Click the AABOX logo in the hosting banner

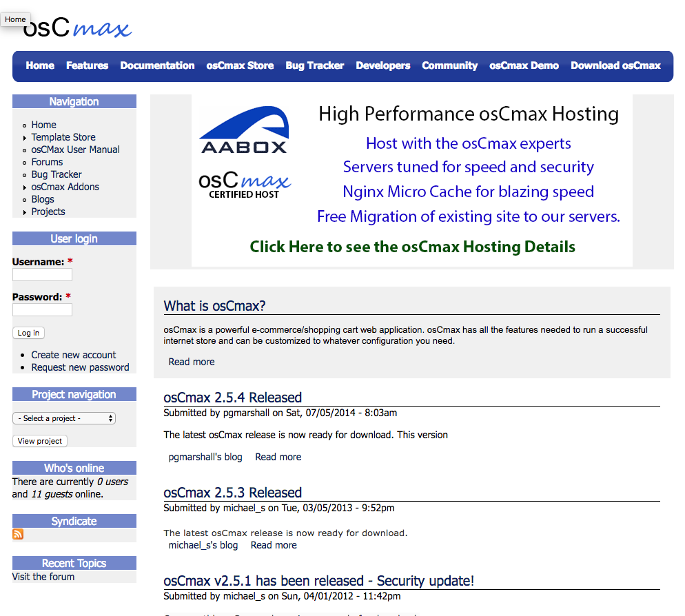pyautogui.click(x=244, y=130)
